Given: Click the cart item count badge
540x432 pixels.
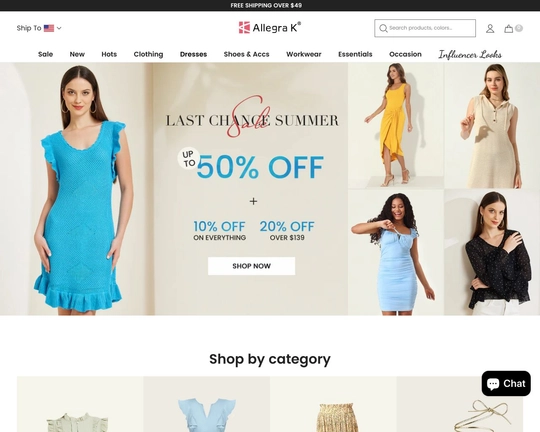Looking at the screenshot, I should tap(519, 28).
